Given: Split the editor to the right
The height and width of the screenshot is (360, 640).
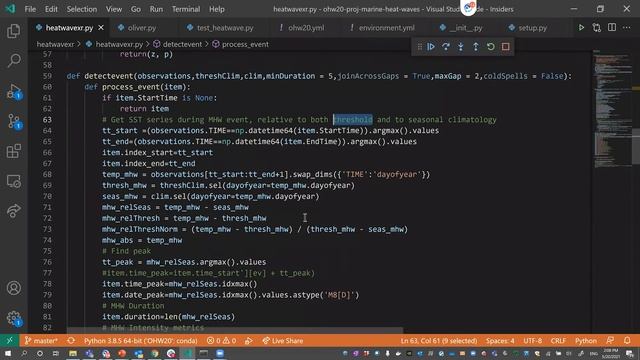Looking at the screenshot, I should pos(612,27).
